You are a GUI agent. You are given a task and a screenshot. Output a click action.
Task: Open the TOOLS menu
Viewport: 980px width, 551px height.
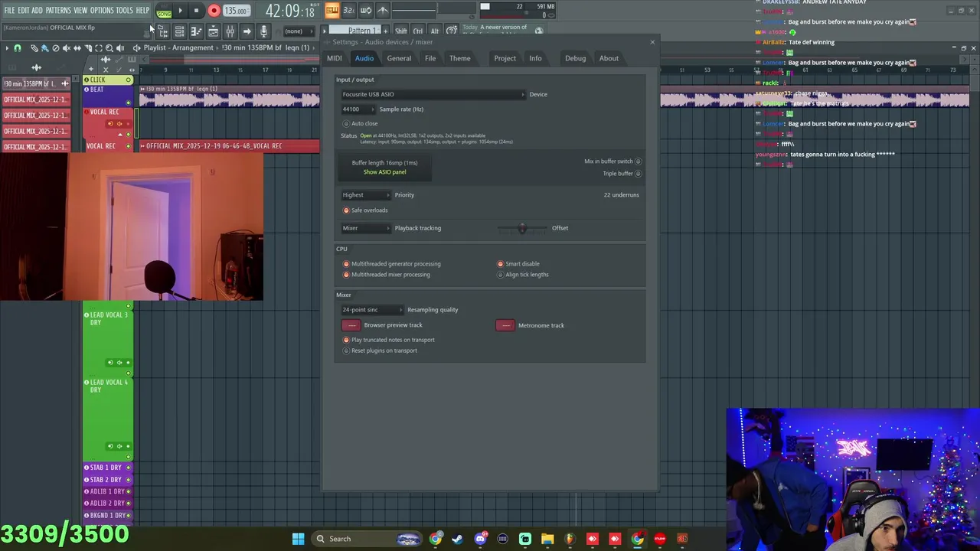[124, 11]
